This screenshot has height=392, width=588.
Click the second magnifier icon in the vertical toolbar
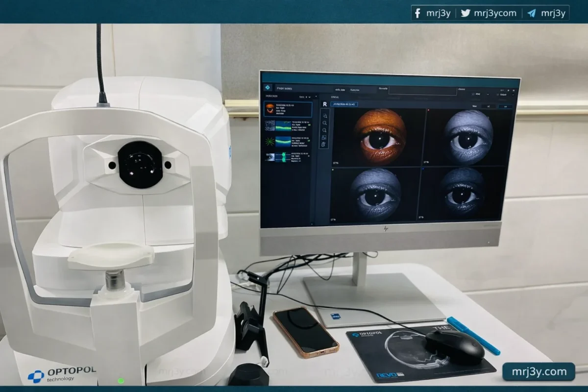pyautogui.click(x=324, y=123)
